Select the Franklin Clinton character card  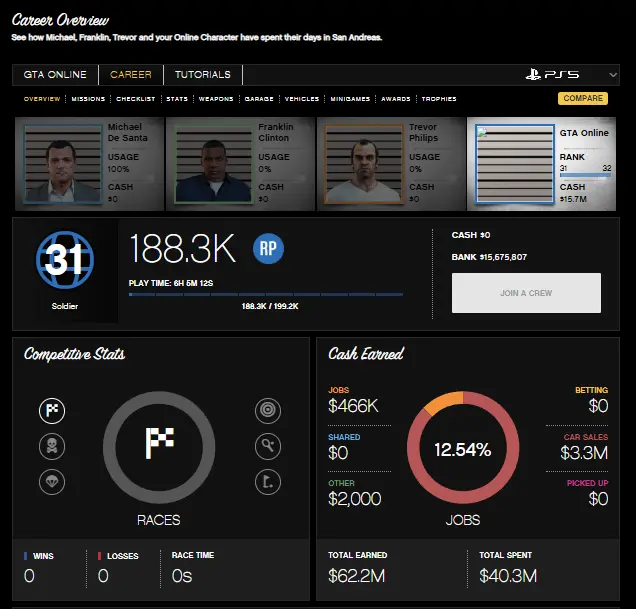tap(239, 163)
